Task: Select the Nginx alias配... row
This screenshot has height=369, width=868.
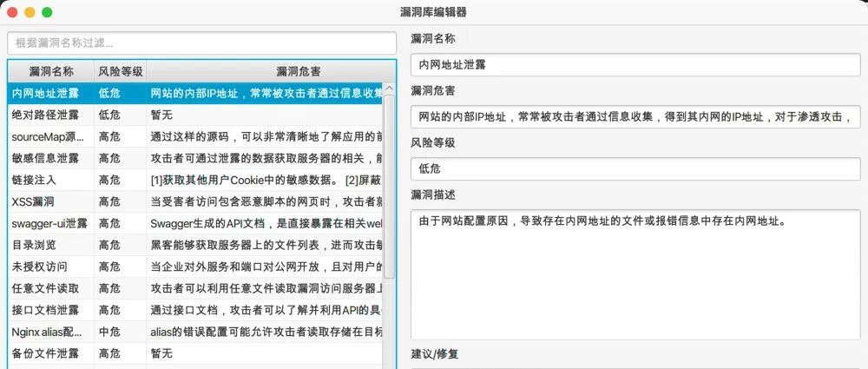Action: [194, 332]
